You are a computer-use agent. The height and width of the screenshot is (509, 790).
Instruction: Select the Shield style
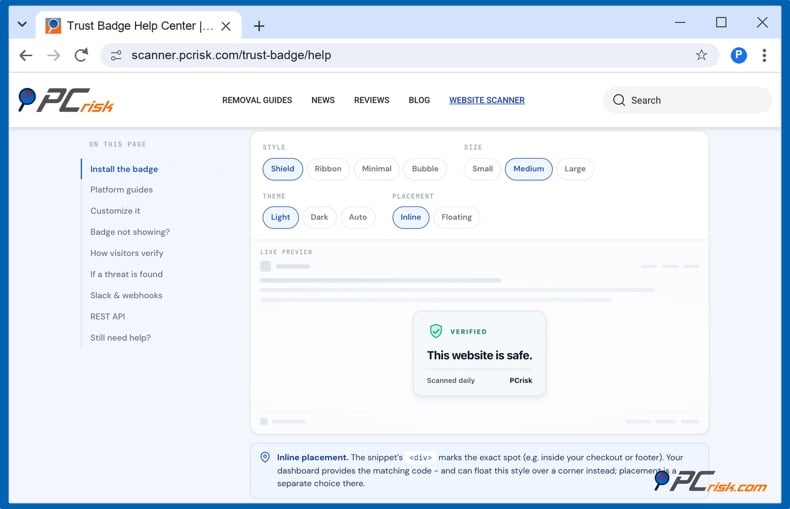pyautogui.click(x=283, y=169)
